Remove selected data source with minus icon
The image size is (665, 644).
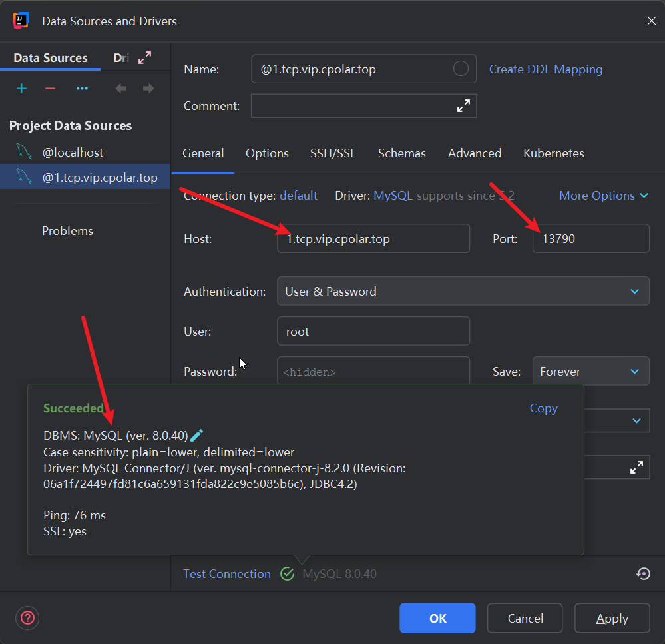pyautogui.click(x=50, y=89)
